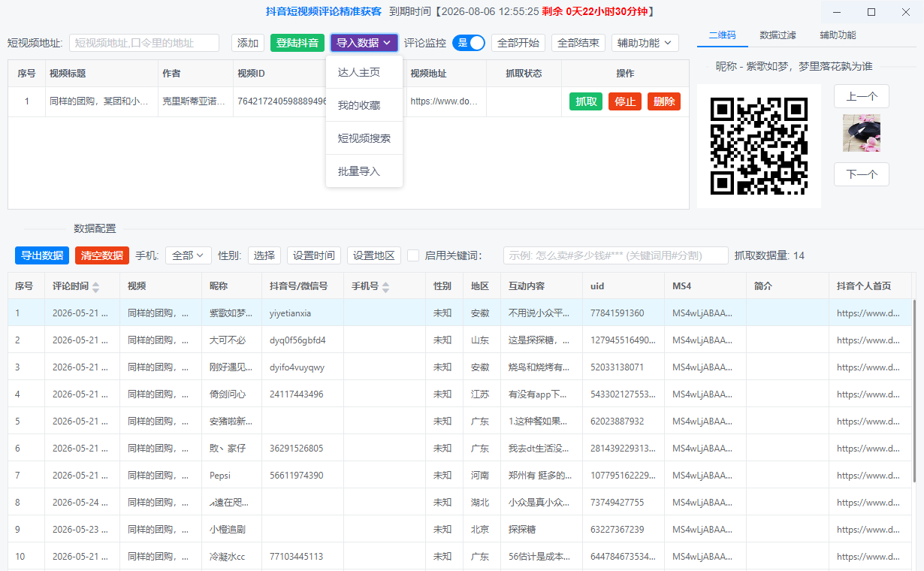Click the 性别 选择 button
The width and height of the screenshot is (924, 571).
point(264,255)
